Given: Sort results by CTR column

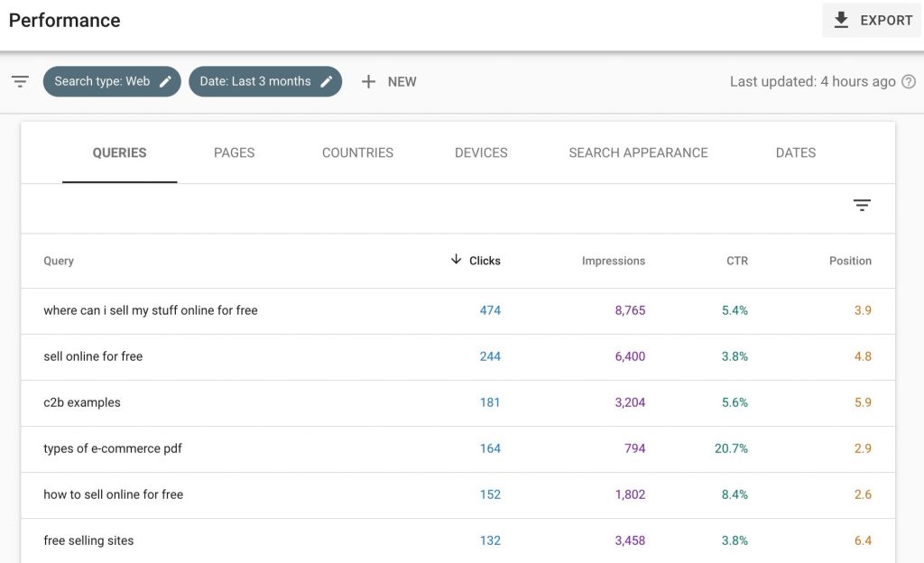Looking at the screenshot, I should click(736, 260).
